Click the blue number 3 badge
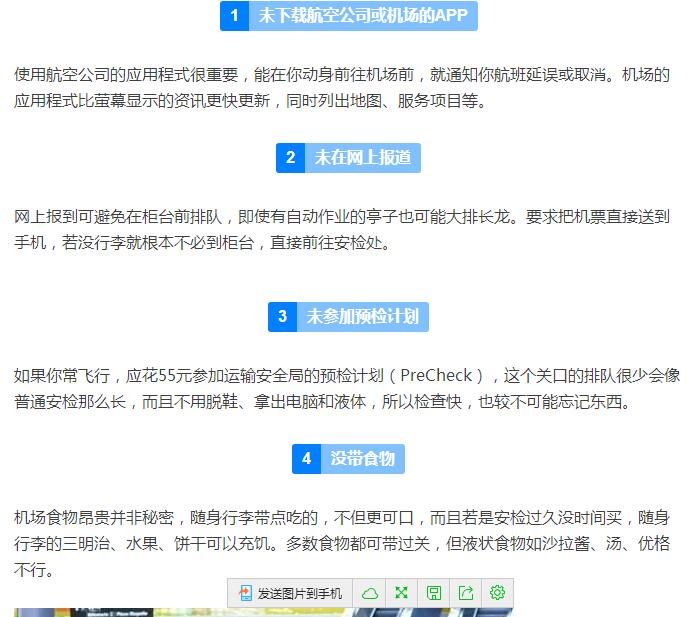Screen dimensions: 690x617 282,316
